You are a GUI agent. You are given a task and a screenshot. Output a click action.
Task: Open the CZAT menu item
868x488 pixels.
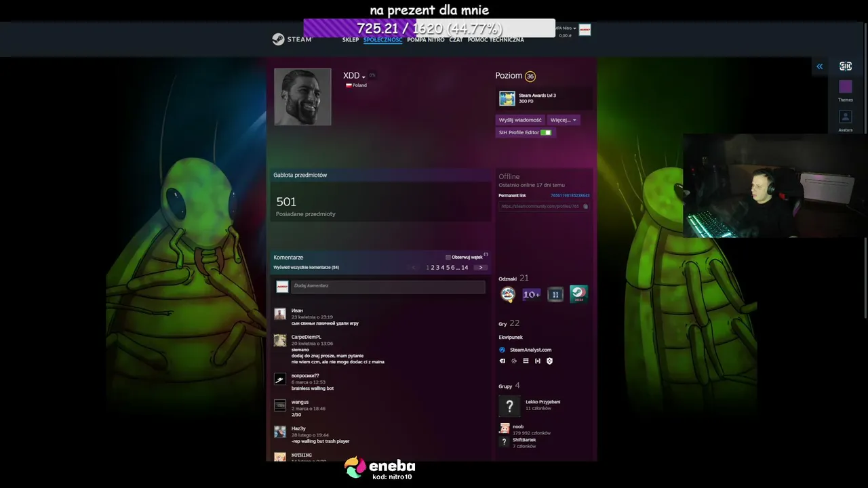[456, 40]
